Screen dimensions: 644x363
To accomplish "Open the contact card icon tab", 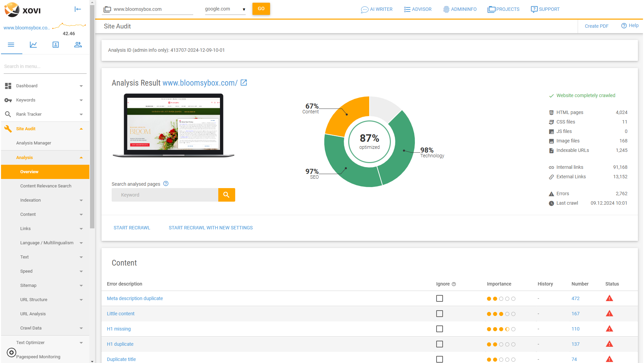I will coord(55,45).
